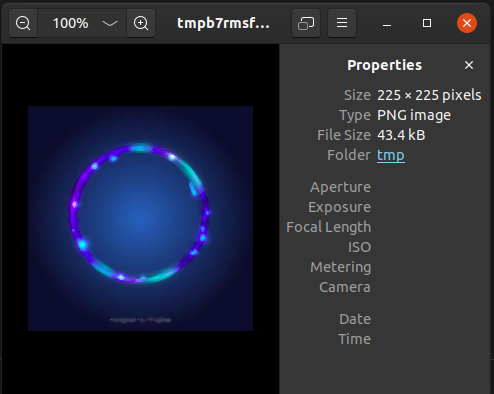494x394 pixels.
Task: Click the tmpb7rmsf... window title
Action: click(x=223, y=23)
